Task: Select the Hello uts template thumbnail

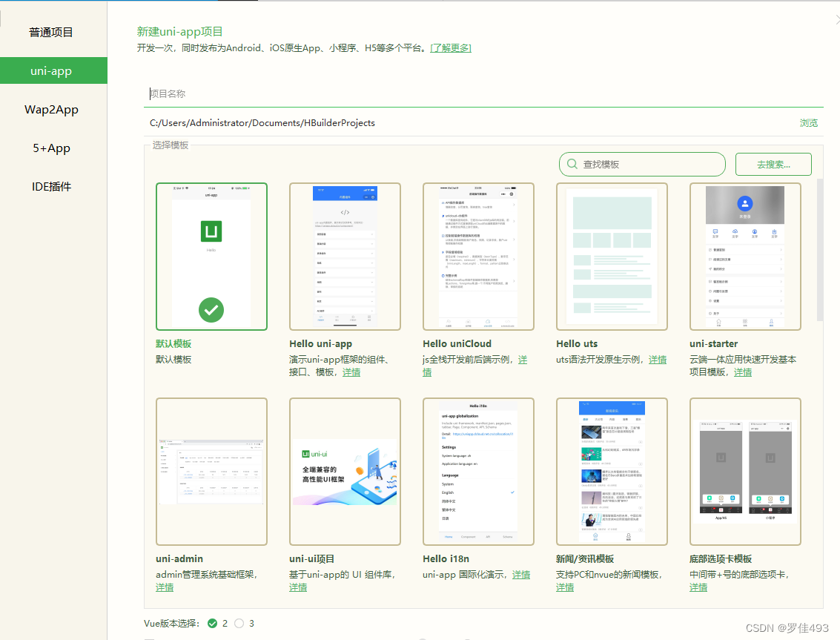Action: pyautogui.click(x=612, y=256)
